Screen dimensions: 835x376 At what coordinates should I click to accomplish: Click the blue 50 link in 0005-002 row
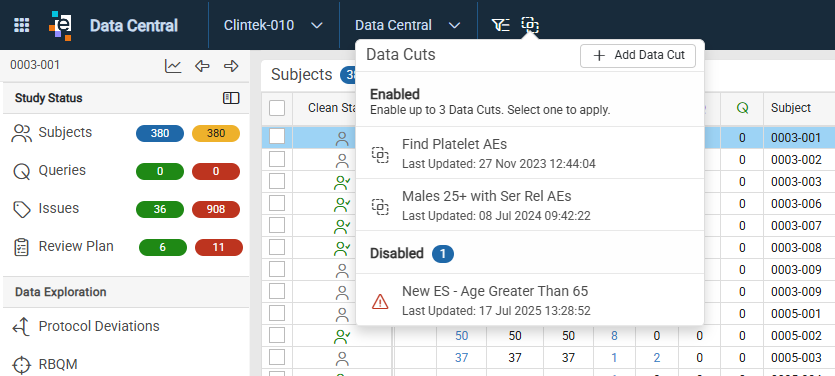tap(462, 336)
